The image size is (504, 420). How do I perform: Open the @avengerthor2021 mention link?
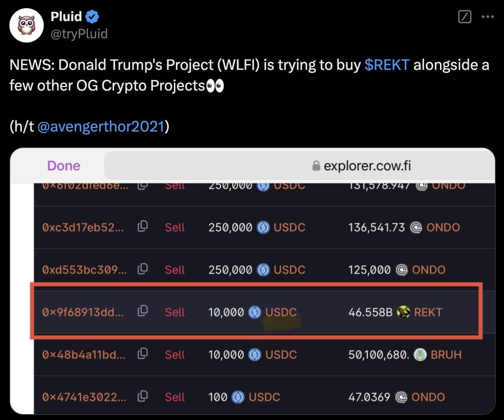(101, 126)
